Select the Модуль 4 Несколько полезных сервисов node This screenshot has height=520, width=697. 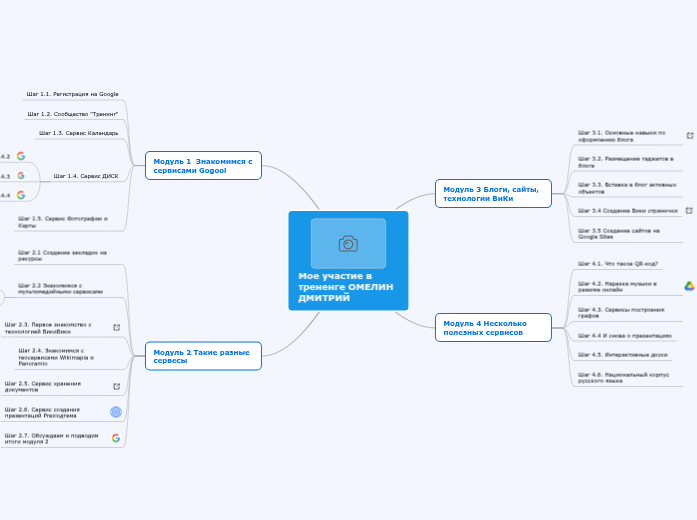coord(493,327)
